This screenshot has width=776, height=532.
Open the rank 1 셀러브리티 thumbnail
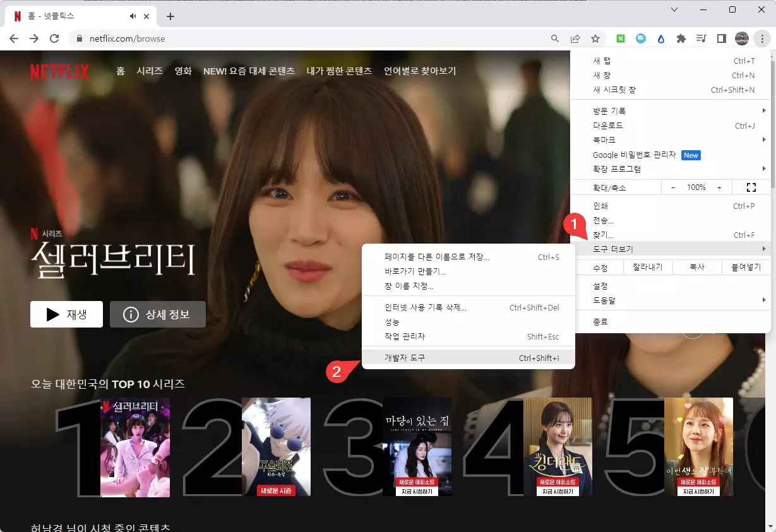tap(135, 447)
